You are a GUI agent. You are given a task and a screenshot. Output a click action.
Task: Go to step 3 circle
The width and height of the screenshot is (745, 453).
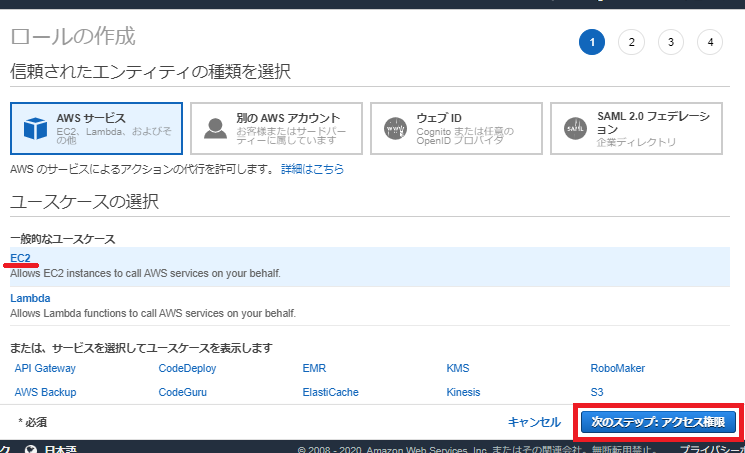coord(671,42)
